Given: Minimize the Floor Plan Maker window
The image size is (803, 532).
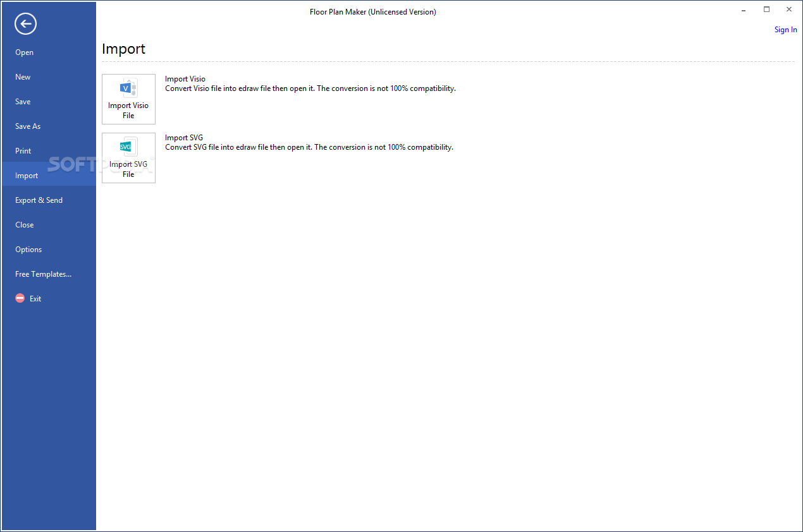Looking at the screenshot, I should [x=744, y=9].
